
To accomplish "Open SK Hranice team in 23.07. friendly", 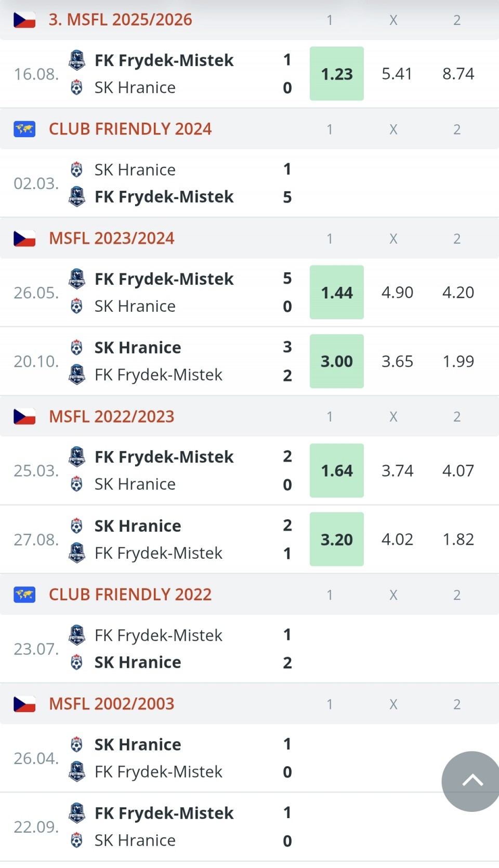I will pos(138,662).
